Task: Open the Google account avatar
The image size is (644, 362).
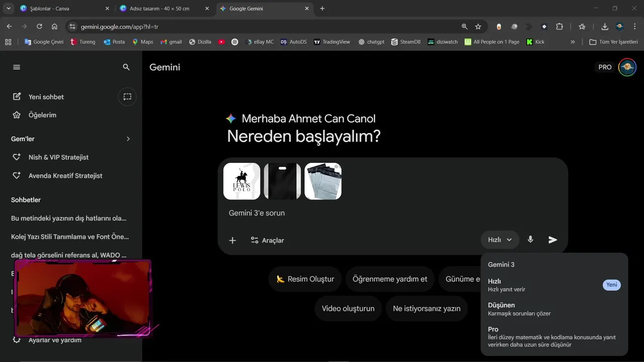Action: click(x=627, y=67)
